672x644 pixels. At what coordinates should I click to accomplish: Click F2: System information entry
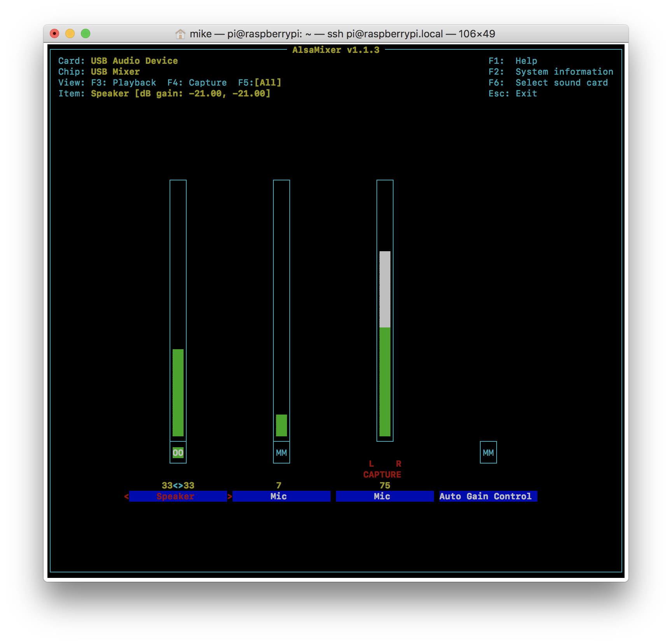point(551,72)
